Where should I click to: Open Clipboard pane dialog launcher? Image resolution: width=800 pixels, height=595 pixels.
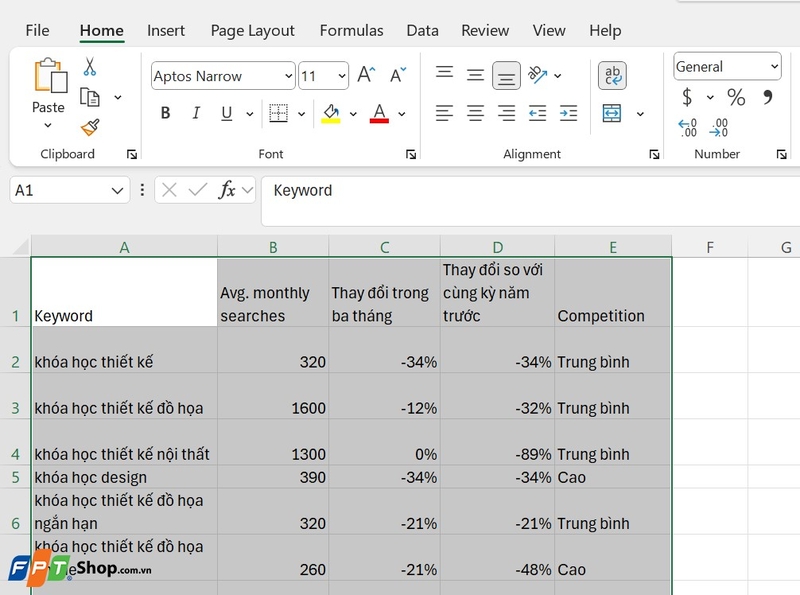click(132, 154)
